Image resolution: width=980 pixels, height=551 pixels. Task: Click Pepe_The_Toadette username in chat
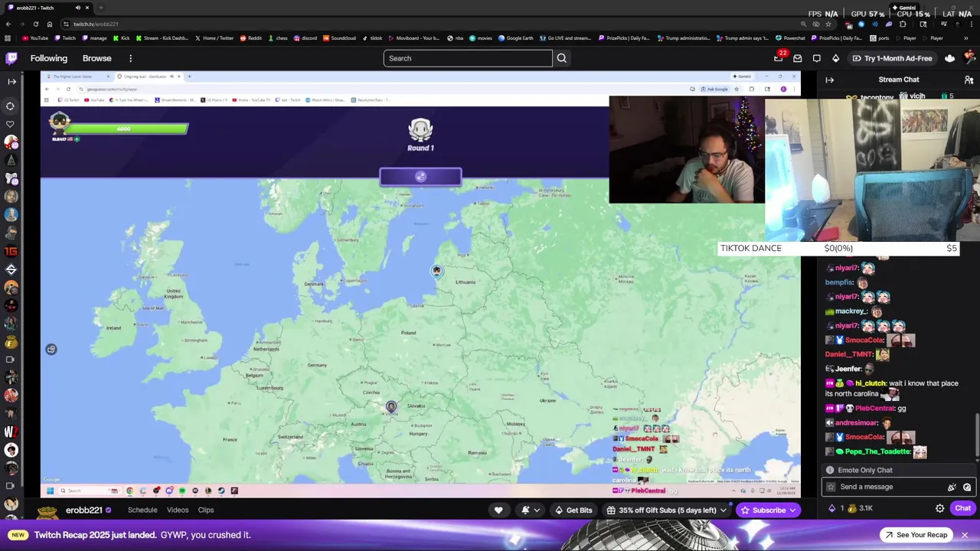click(878, 452)
